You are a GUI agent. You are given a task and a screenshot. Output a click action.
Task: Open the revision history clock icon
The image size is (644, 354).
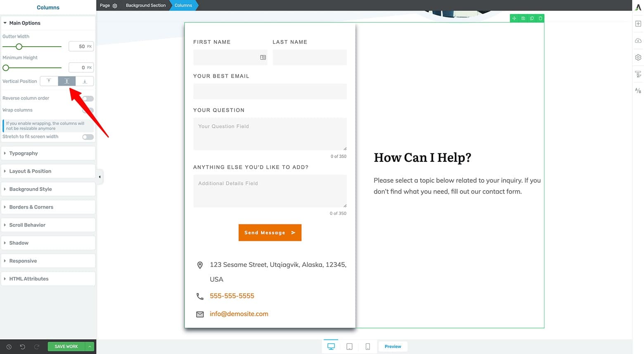coord(9,347)
